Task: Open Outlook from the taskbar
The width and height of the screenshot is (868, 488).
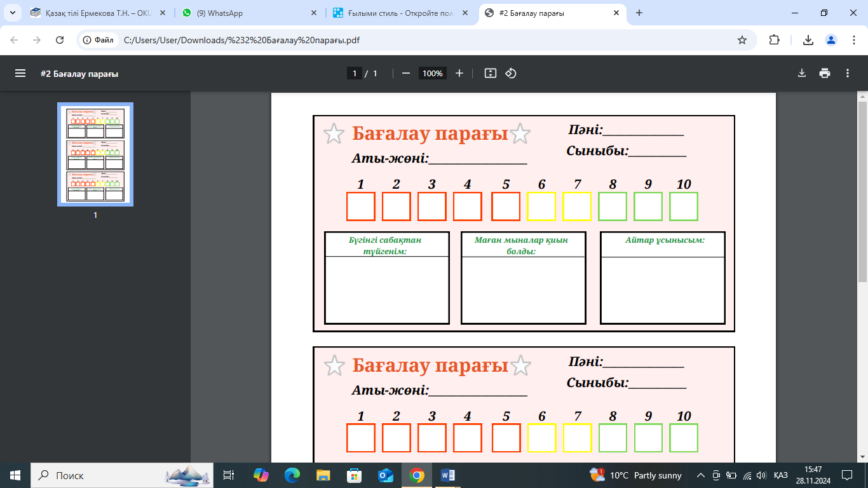Action: click(x=386, y=475)
